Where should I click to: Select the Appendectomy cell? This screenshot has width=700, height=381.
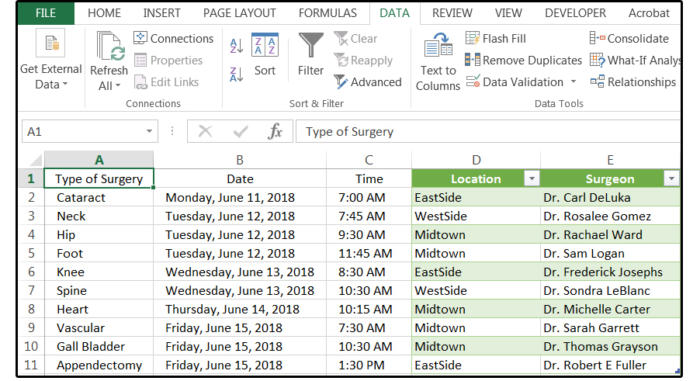click(99, 365)
